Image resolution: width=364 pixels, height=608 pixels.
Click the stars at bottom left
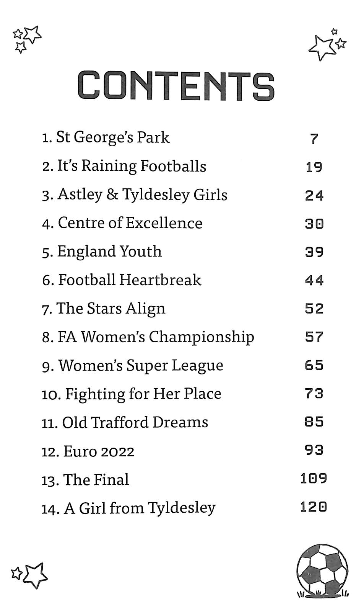pyautogui.click(x=30, y=575)
